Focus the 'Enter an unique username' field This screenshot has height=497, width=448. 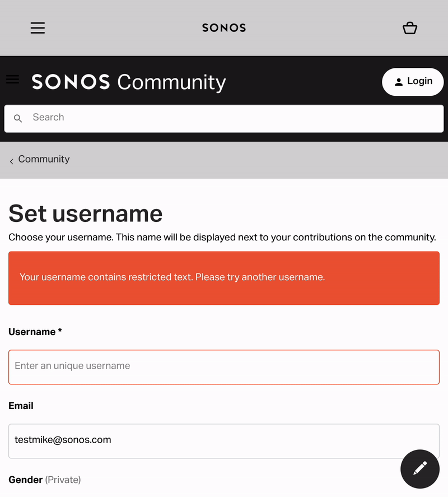click(224, 366)
